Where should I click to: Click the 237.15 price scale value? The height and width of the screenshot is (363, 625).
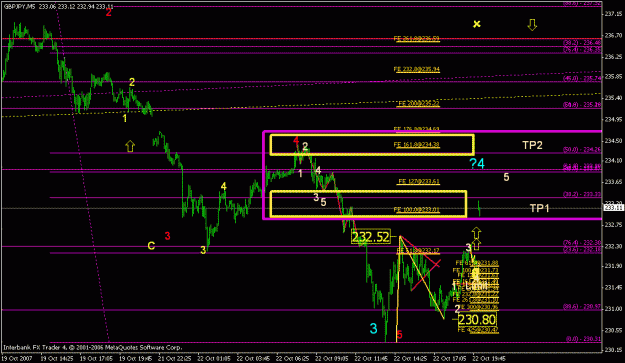613,14
